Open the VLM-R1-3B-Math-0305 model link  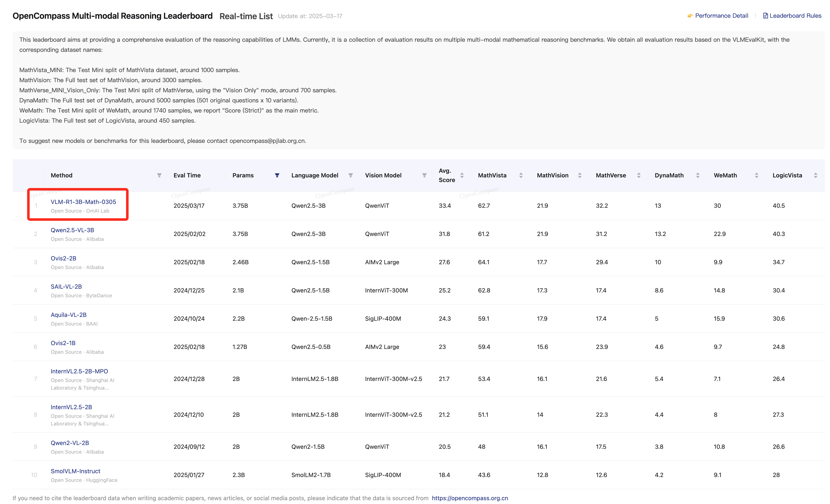(83, 202)
